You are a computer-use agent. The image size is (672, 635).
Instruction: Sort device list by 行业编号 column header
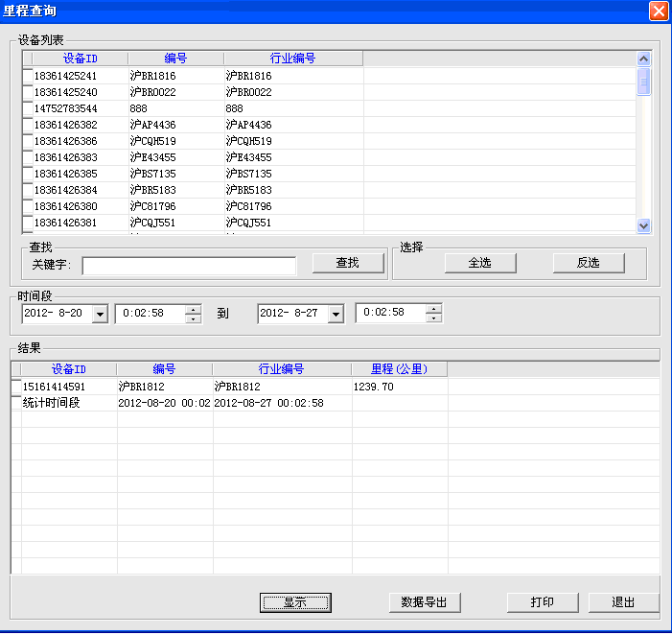click(293, 59)
